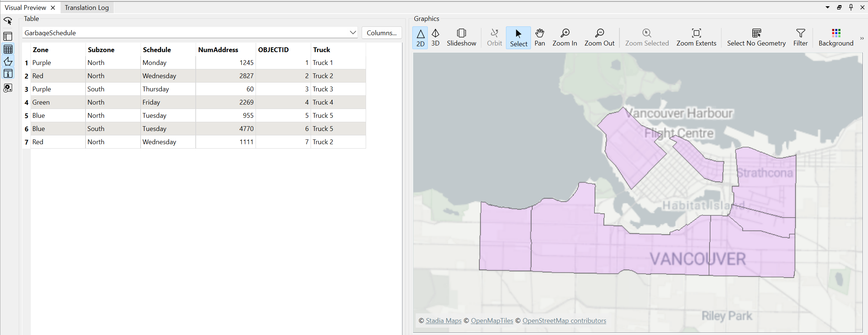Screen dimensions: 868x335
Task: Click the Zoom Out tool
Action: pyautogui.click(x=599, y=37)
